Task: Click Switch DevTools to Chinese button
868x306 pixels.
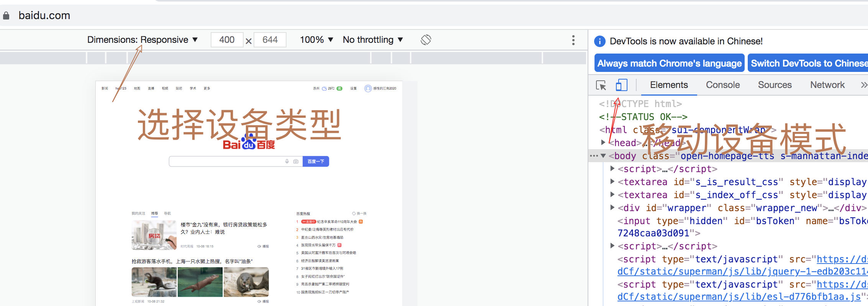Action: tap(807, 63)
